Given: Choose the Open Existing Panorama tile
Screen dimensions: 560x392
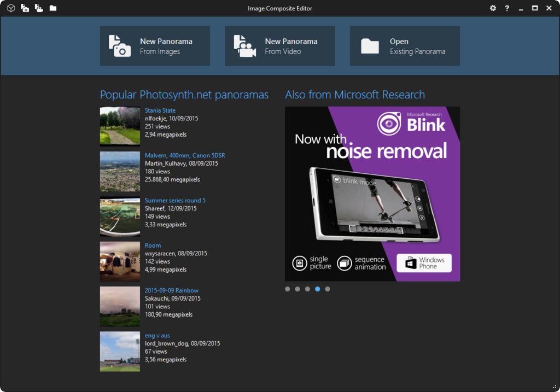Looking at the screenshot, I should 405,46.
